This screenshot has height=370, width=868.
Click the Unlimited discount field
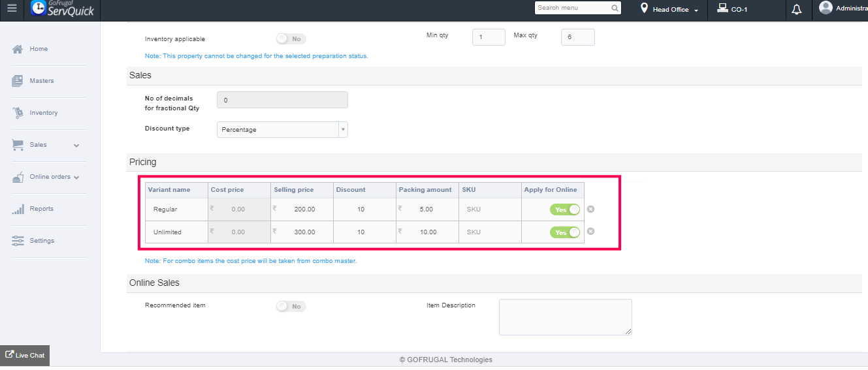[x=364, y=232]
